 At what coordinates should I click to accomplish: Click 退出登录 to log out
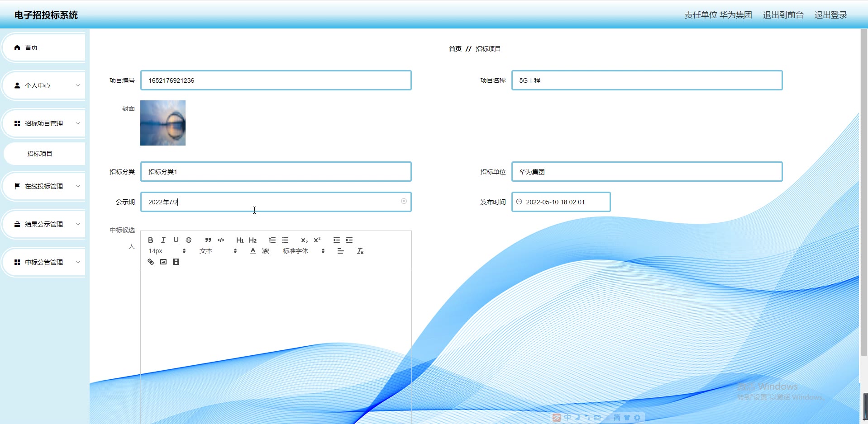(831, 15)
